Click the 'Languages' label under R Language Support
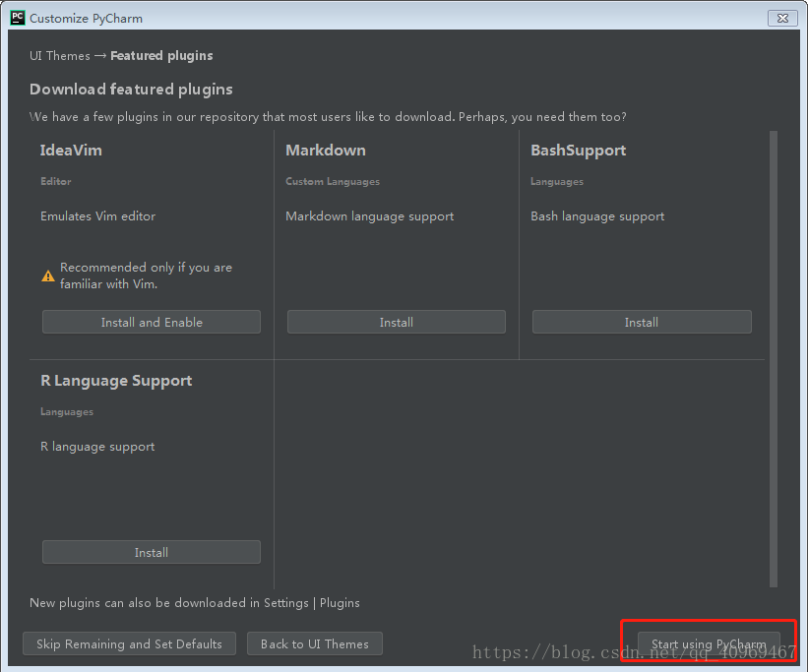The width and height of the screenshot is (808, 672). [67, 412]
